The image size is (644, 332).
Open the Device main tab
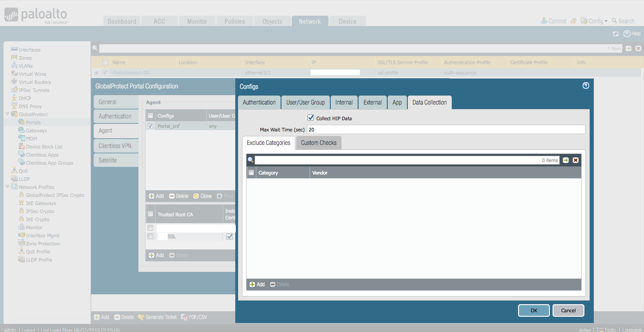pyautogui.click(x=348, y=21)
